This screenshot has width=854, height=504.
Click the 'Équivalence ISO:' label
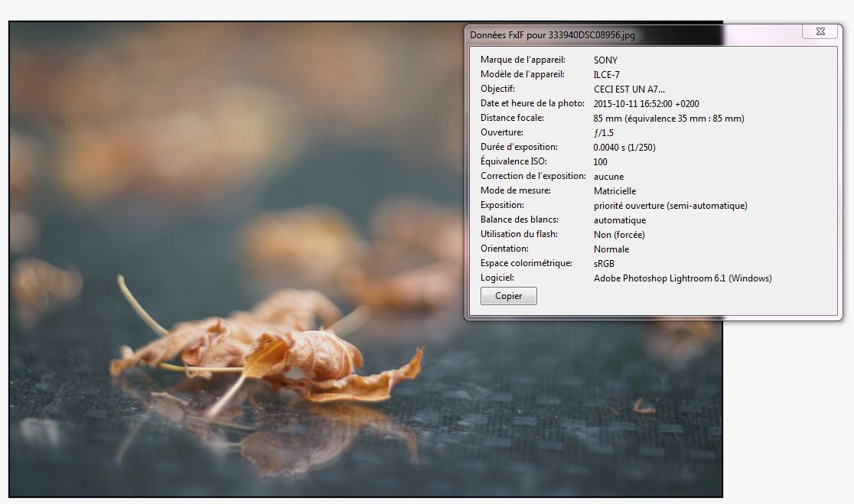513,161
